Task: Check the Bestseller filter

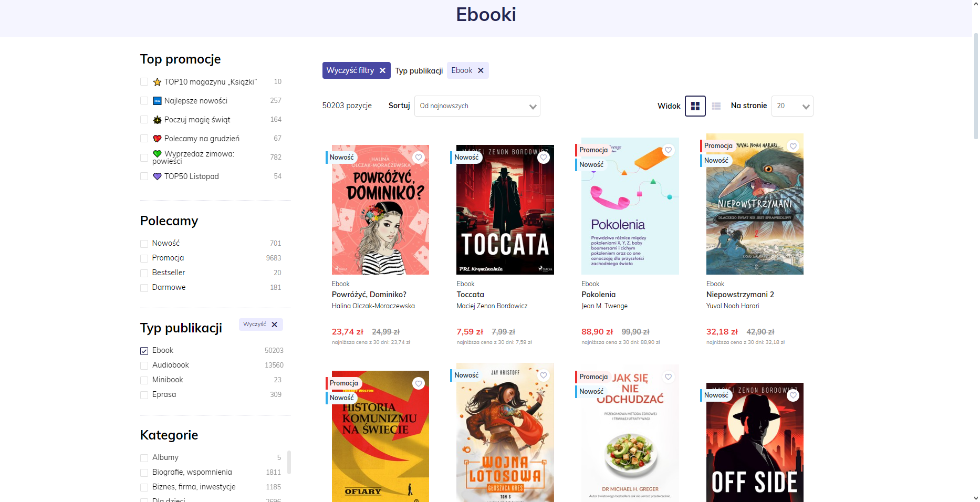Action: [144, 273]
